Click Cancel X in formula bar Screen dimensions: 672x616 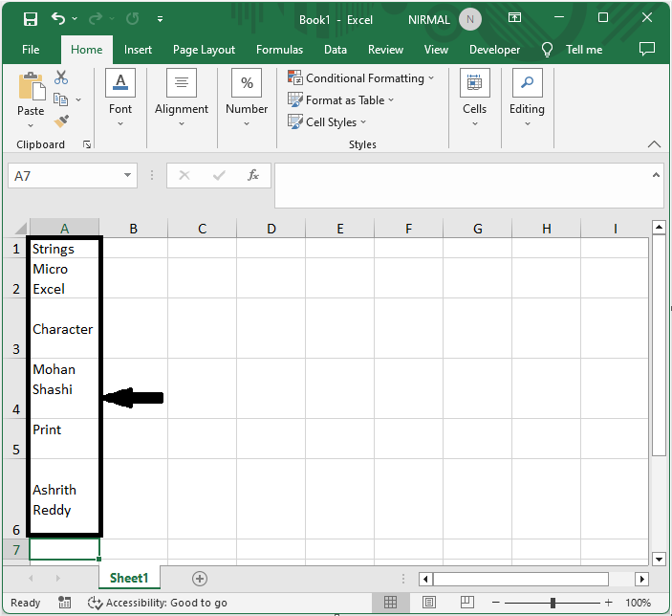point(184,175)
